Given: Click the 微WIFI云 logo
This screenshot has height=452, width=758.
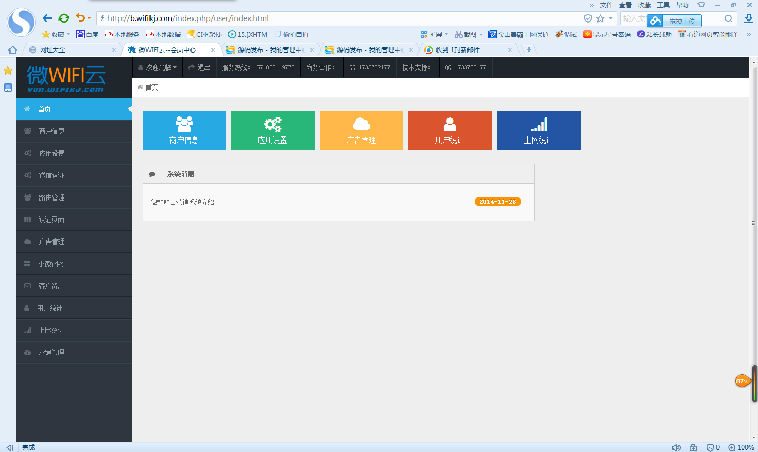Looking at the screenshot, I should (66, 78).
